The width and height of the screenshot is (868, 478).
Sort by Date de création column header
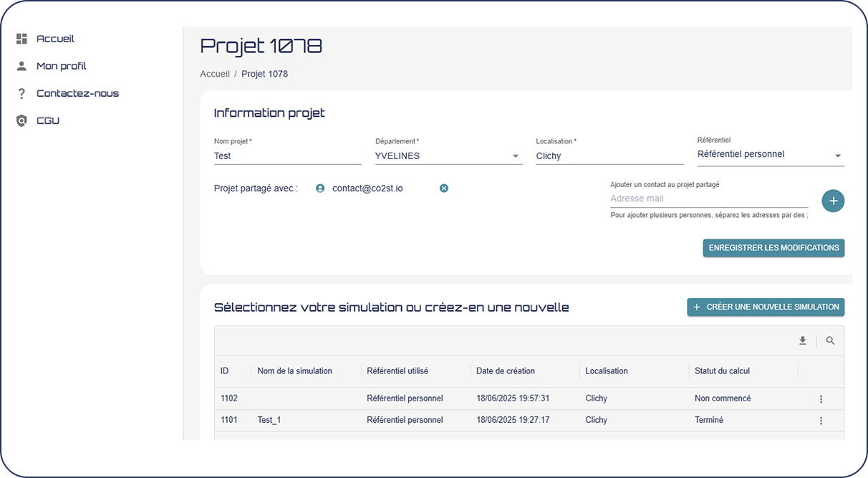[506, 371]
